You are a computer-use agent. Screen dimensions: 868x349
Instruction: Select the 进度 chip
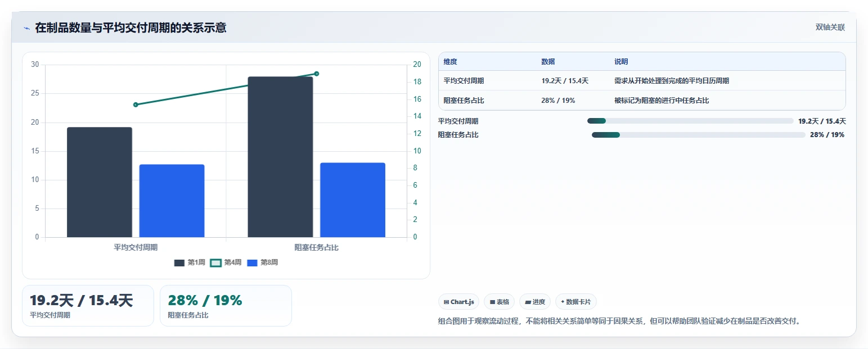pos(535,302)
